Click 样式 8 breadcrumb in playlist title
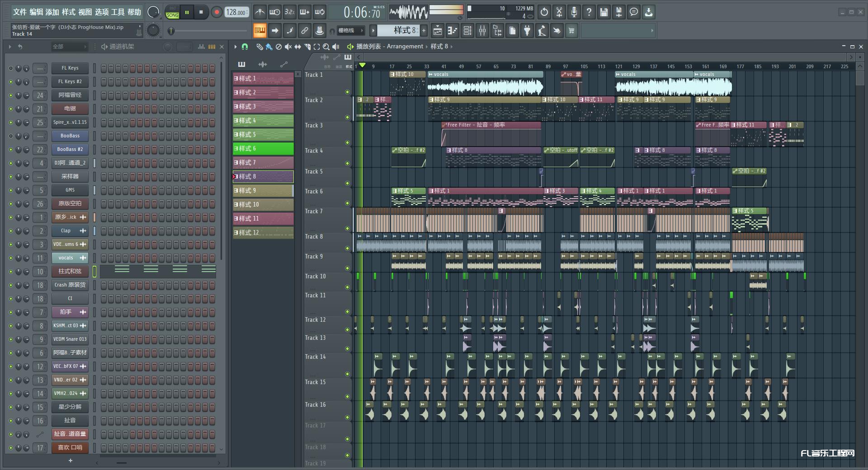 [x=439, y=47]
